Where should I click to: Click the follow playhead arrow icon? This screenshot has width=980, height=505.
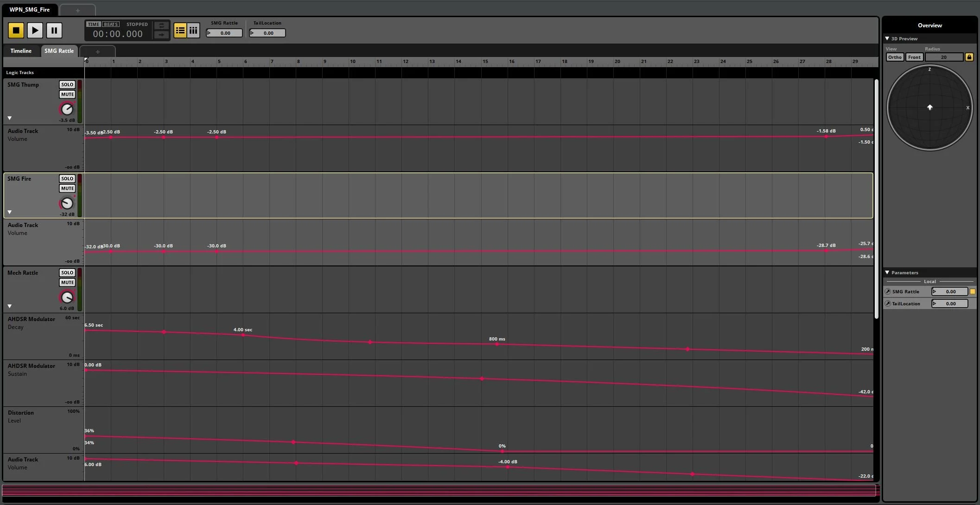[x=161, y=35]
